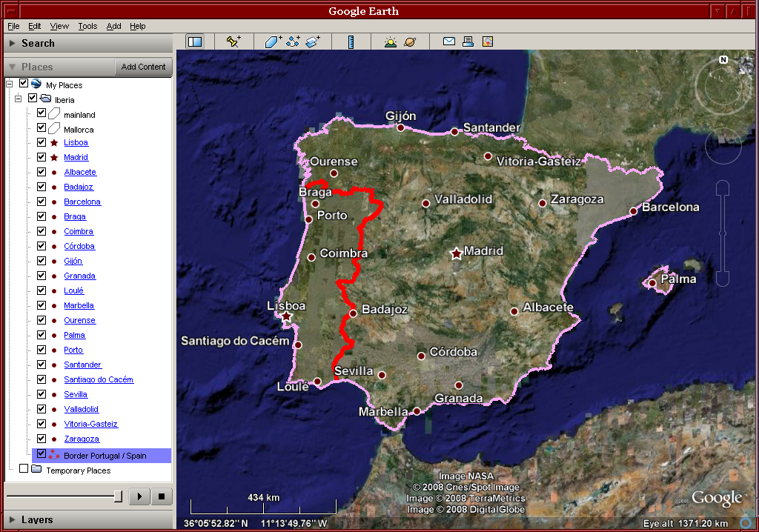Click the Barcelona placemark dot on map
759x532 pixels.
633,211
